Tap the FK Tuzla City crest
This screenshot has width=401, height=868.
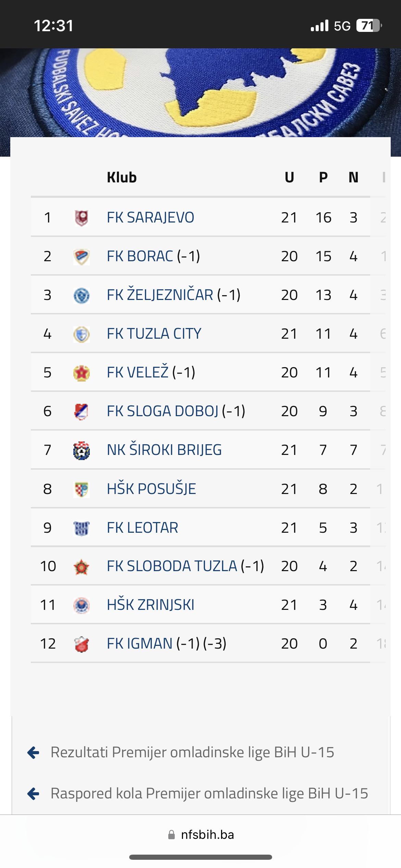tap(82, 334)
